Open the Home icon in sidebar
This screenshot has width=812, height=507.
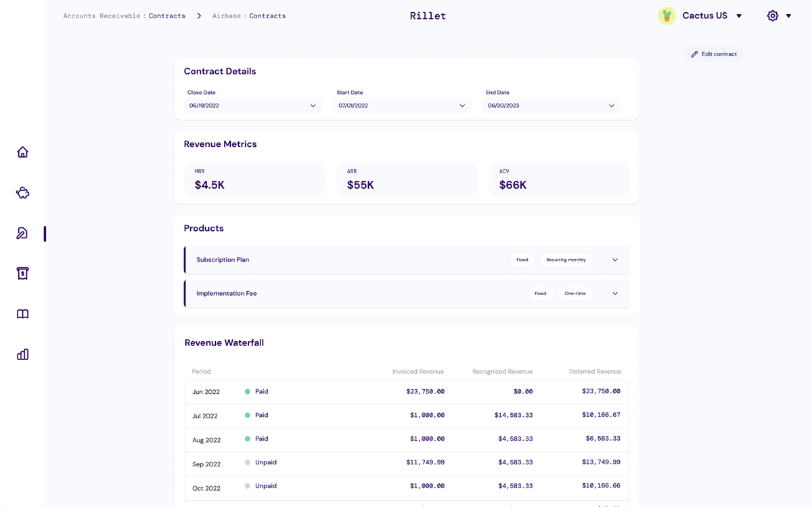click(x=22, y=152)
